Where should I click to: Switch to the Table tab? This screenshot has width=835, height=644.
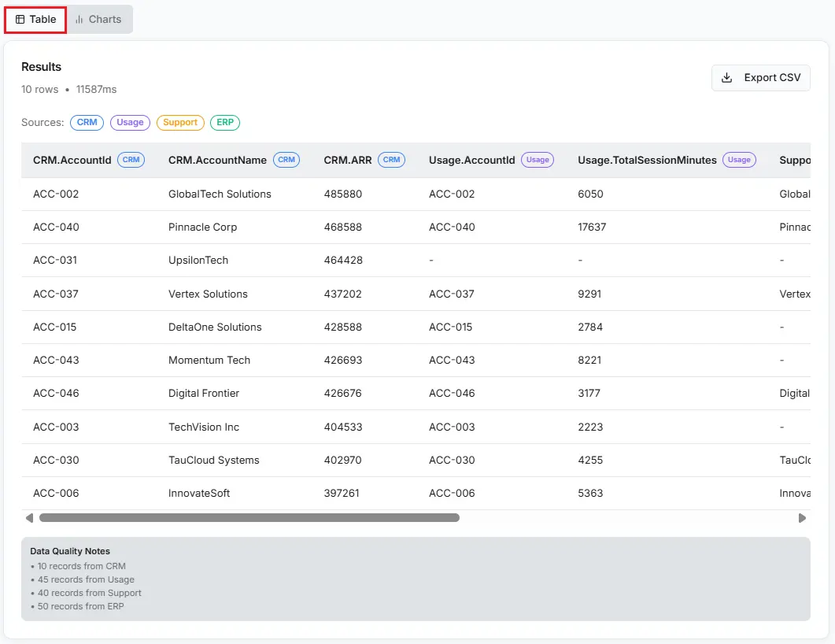click(x=35, y=20)
